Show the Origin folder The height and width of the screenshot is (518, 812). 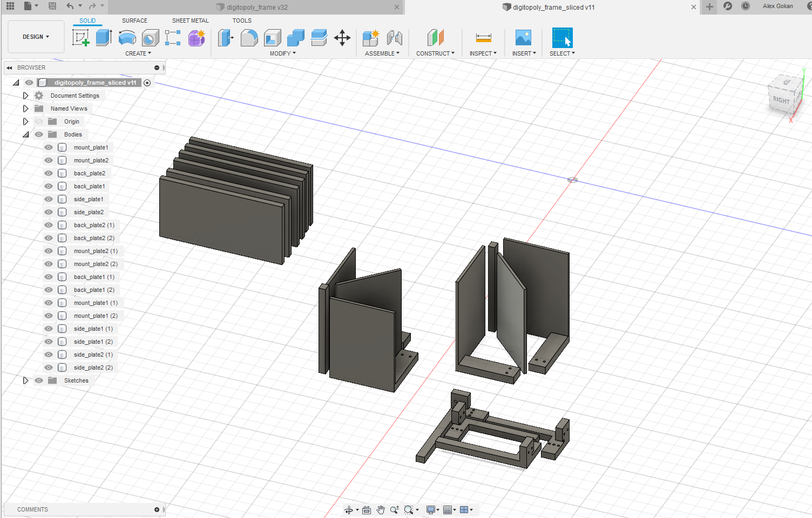point(39,121)
